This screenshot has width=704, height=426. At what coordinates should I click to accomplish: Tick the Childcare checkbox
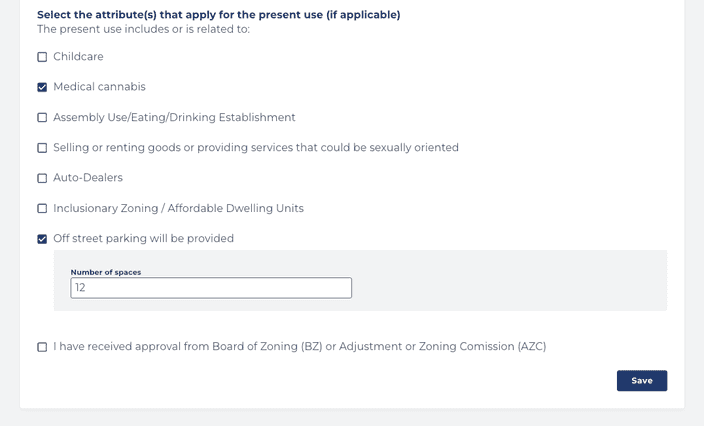(42, 57)
